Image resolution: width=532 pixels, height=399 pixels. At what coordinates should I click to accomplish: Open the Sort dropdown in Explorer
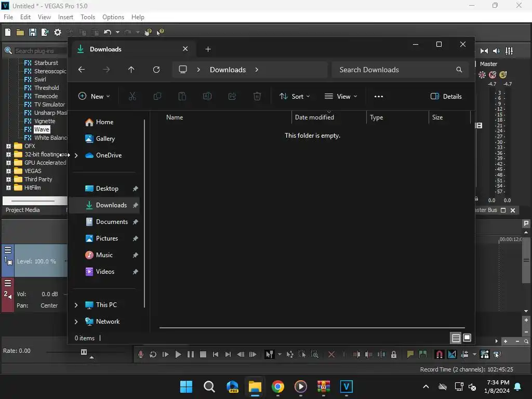tap(295, 96)
